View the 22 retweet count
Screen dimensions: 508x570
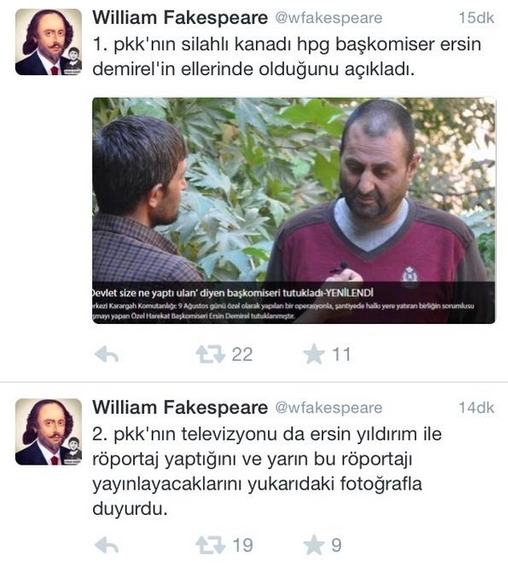[x=242, y=354]
